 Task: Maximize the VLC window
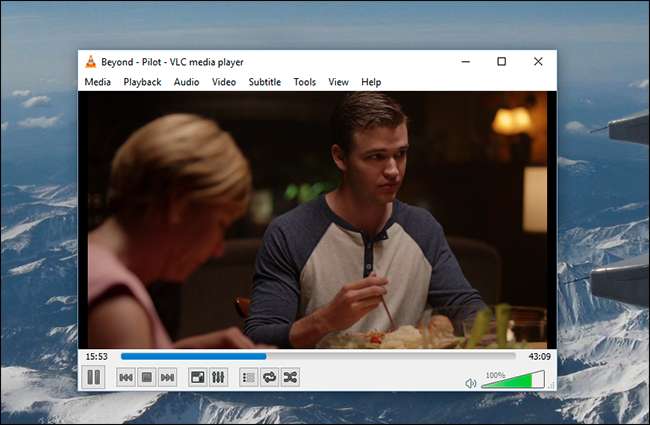pos(502,61)
